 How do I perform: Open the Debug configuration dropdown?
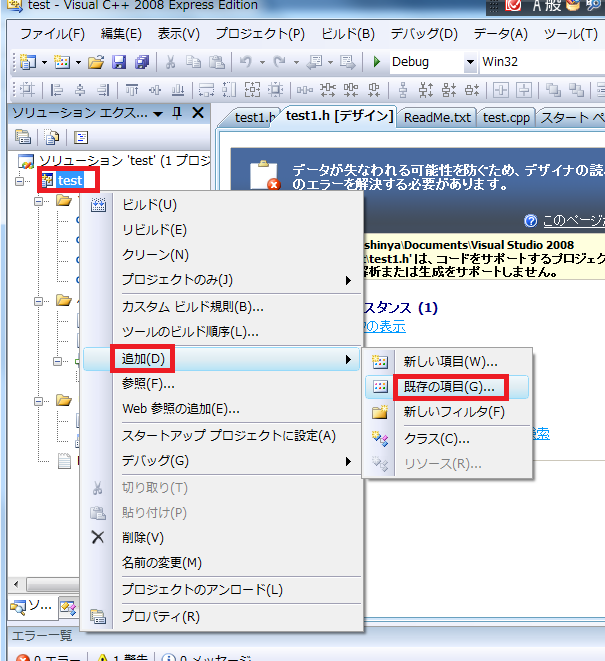470,62
